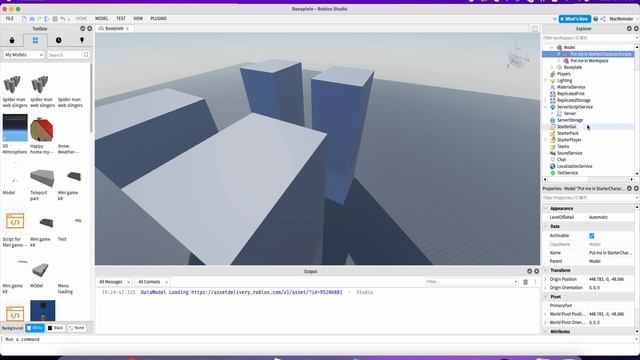The height and width of the screenshot is (360, 640).
Task: Switch to the HOME ribbon tab
Action: point(81,19)
